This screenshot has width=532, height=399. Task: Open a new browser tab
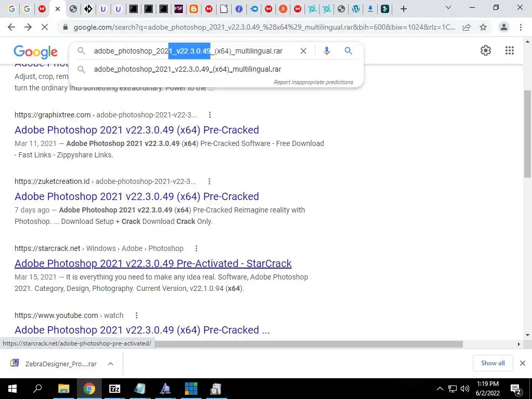coord(403,9)
